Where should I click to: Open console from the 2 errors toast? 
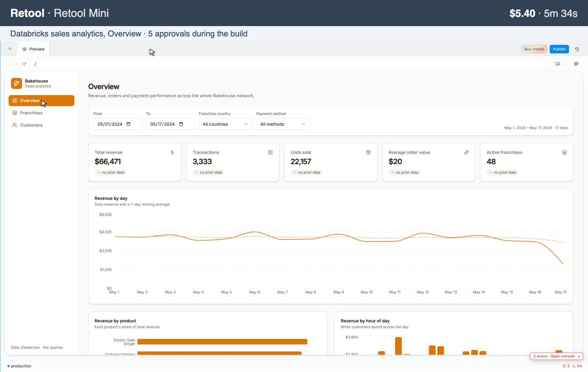point(562,356)
